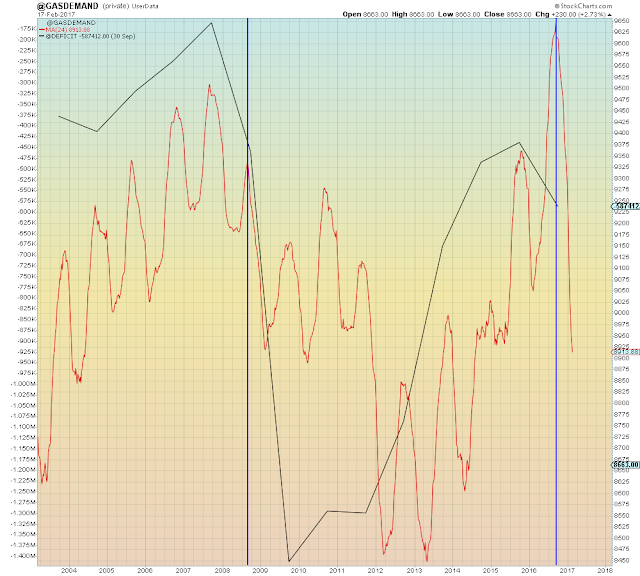Click the 2010 label on the time axis
This screenshot has height=576, width=640.
[x=298, y=571]
